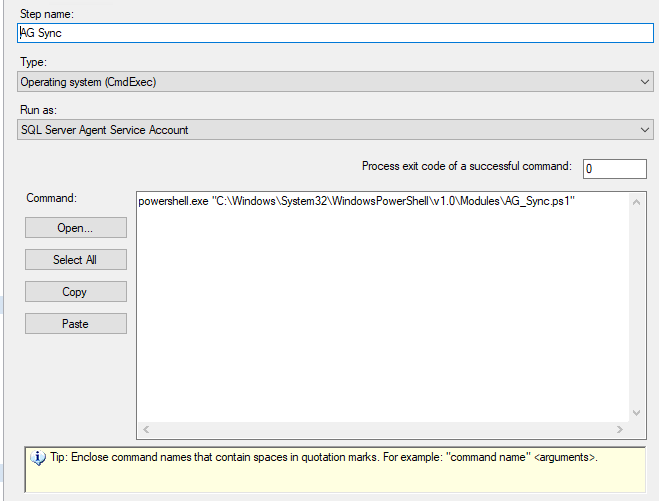Click the 'Type:' label
The width and height of the screenshot is (659, 501).
pos(33,62)
